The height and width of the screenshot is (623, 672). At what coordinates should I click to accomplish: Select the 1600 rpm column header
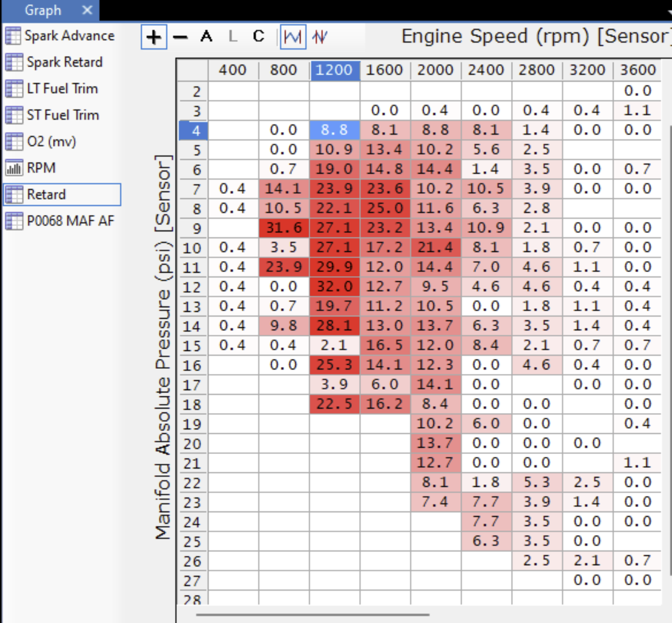pos(385,70)
